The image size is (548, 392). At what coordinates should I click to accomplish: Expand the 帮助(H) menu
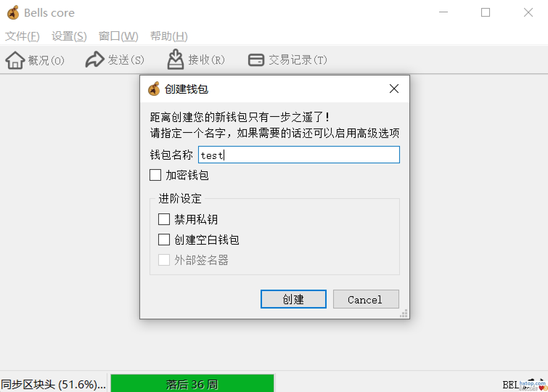click(x=169, y=36)
